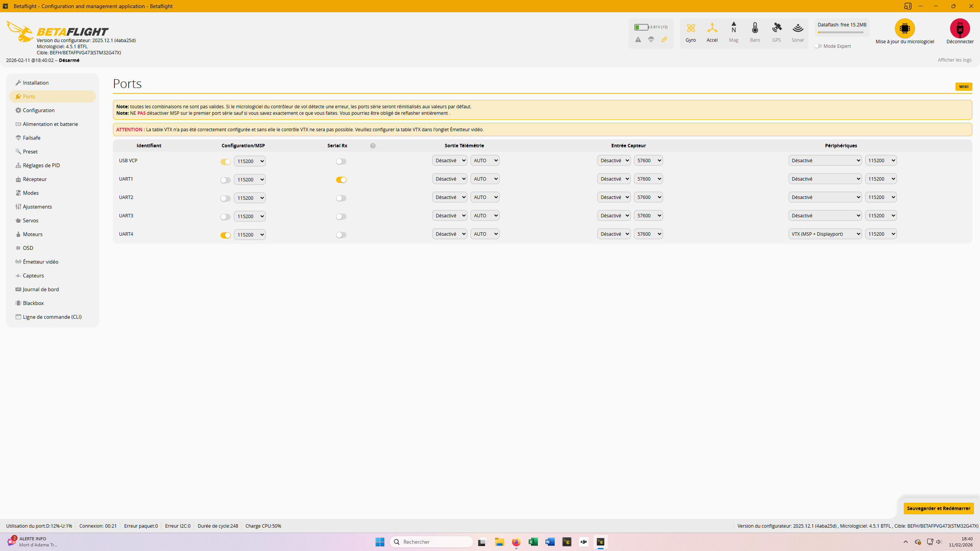980x551 pixels.
Task: Toggle Mode Expert switch
Action: click(818, 46)
